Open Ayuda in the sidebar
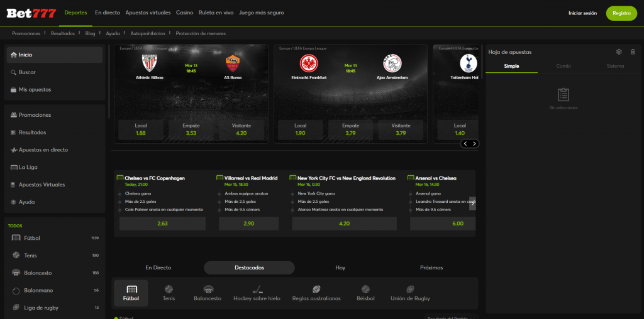644x319 pixels. click(55, 202)
